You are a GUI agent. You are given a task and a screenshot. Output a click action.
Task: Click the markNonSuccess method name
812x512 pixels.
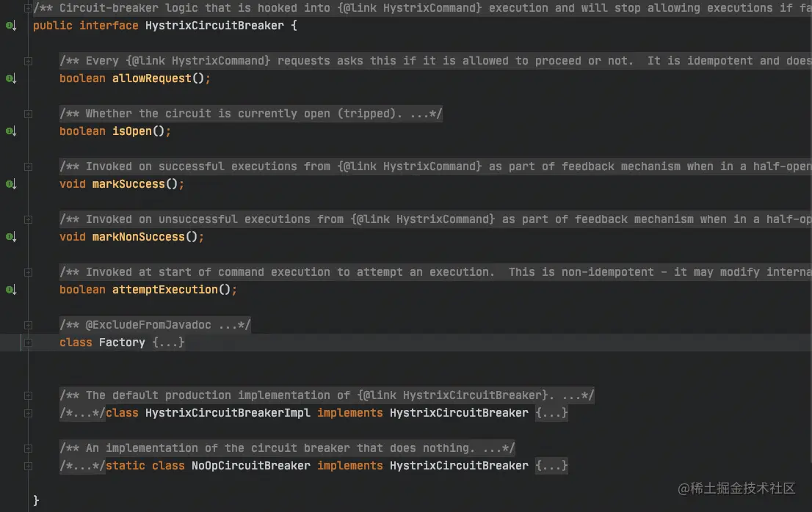click(138, 236)
